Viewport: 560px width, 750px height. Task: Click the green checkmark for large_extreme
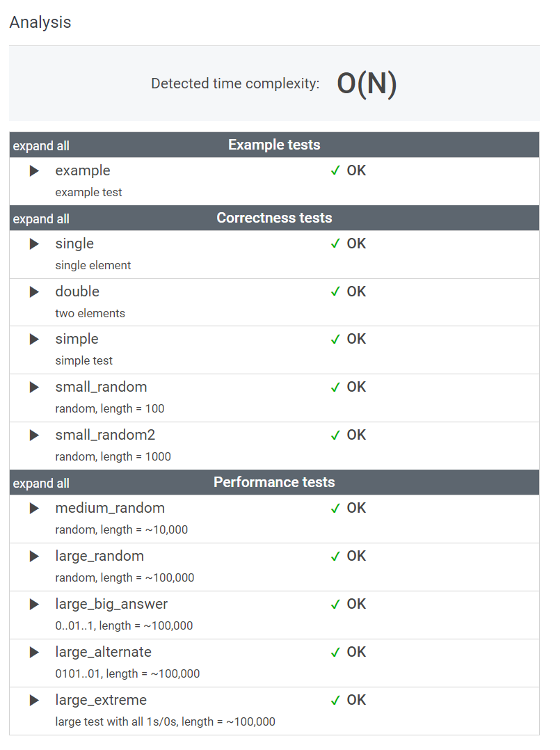[x=335, y=701]
